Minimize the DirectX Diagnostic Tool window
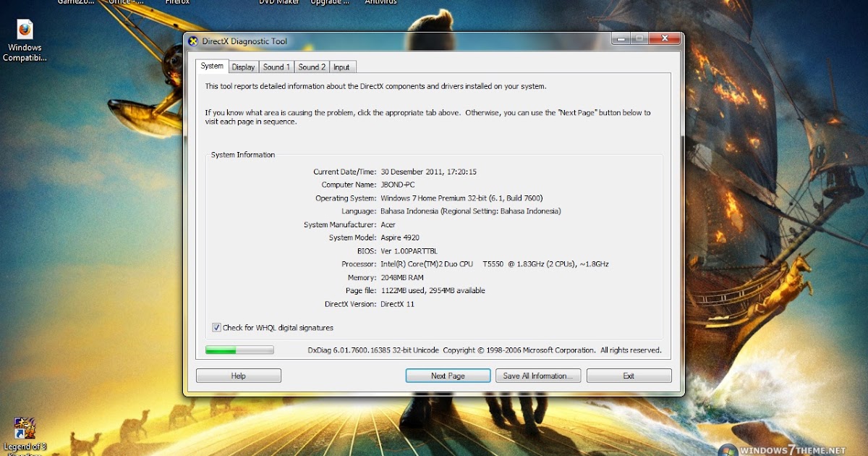Screen dimensions: 868x456 [x=620, y=38]
